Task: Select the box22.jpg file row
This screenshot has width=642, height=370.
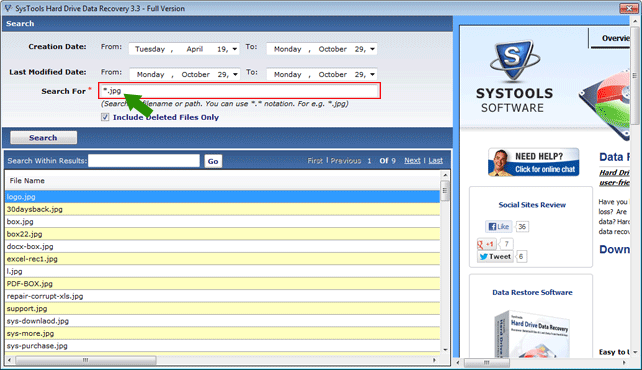Action: pyautogui.click(x=223, y=234)
